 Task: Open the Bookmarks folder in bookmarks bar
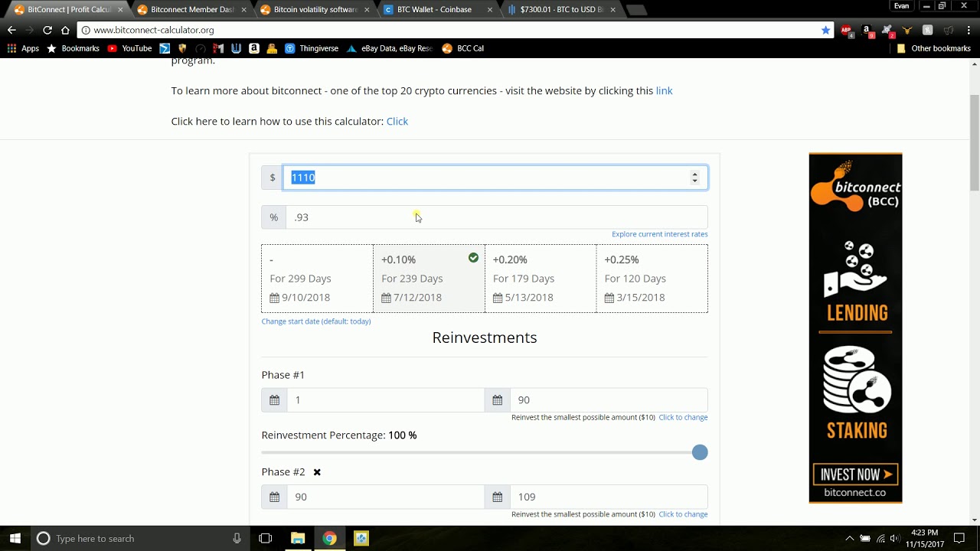73,48
